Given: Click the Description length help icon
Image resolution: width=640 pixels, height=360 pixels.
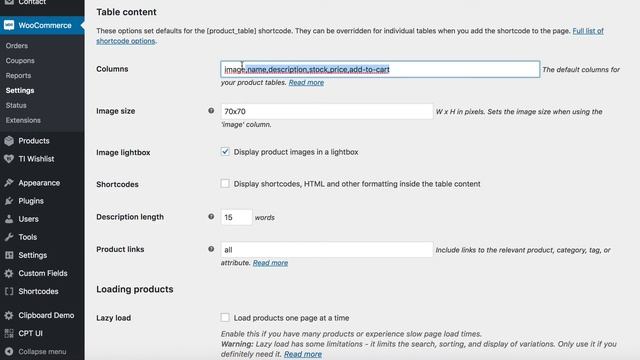Looking at the screenshot, I should point(211,216).
